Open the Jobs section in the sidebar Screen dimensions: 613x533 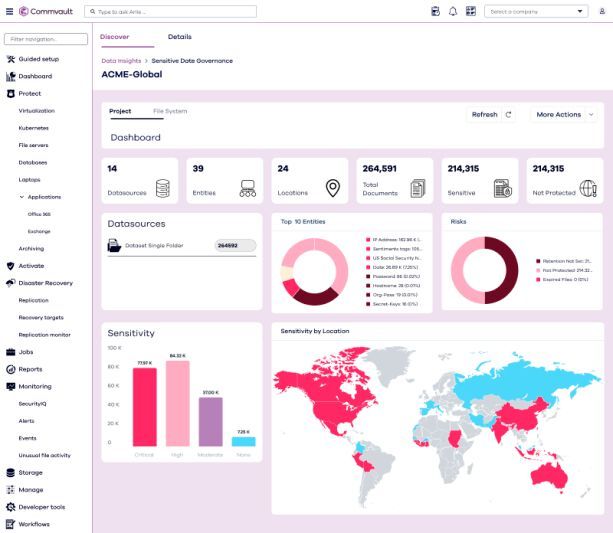(28, 352)
